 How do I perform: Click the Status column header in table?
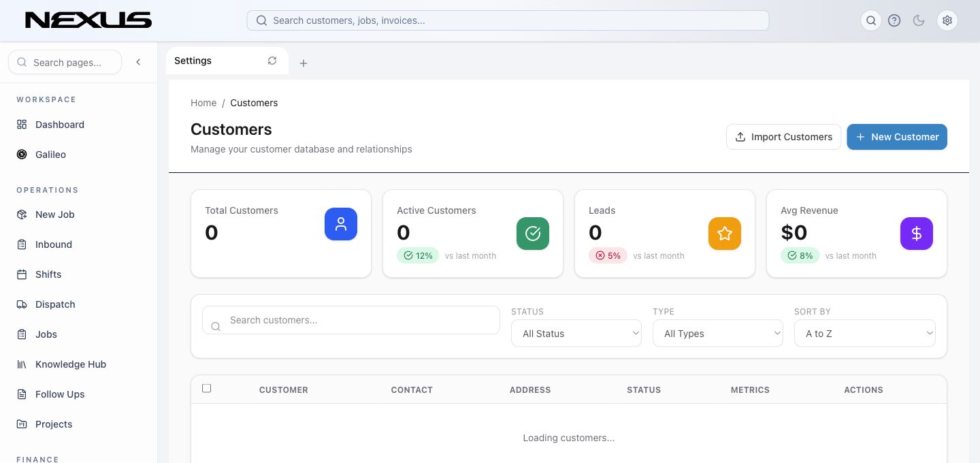click(x=644, y=390)
